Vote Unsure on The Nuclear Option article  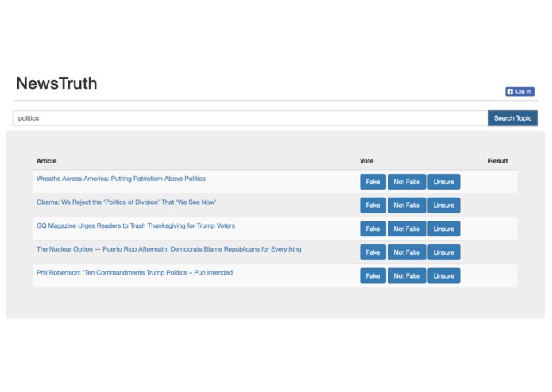pyautogui.click(x=443, y=252)
